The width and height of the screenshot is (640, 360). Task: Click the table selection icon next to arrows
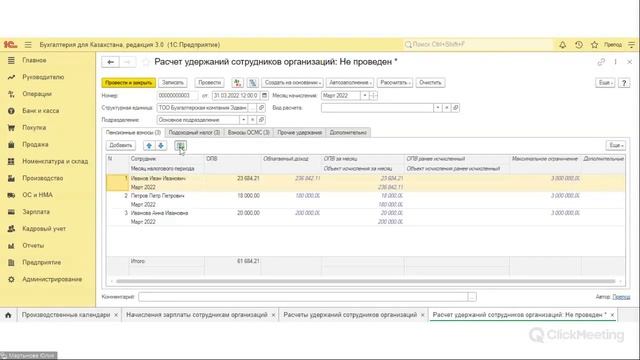click(x=180, y=145)
